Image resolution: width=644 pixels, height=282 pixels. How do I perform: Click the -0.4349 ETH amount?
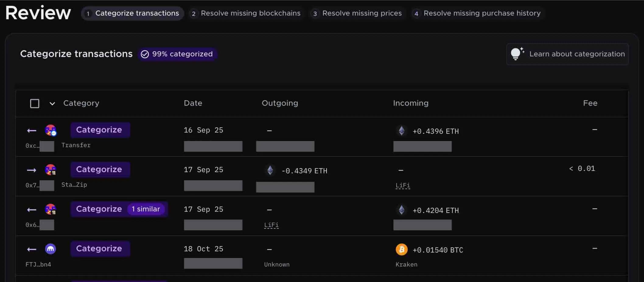(304, 171)
